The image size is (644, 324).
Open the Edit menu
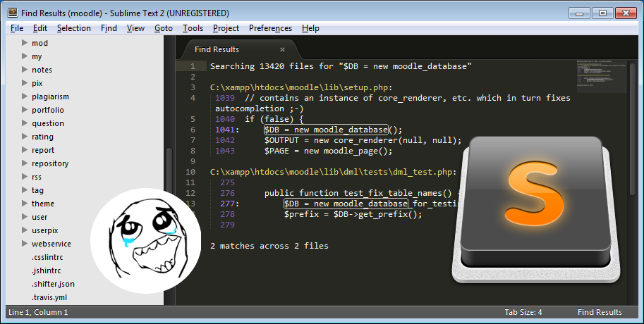(40, 28)
